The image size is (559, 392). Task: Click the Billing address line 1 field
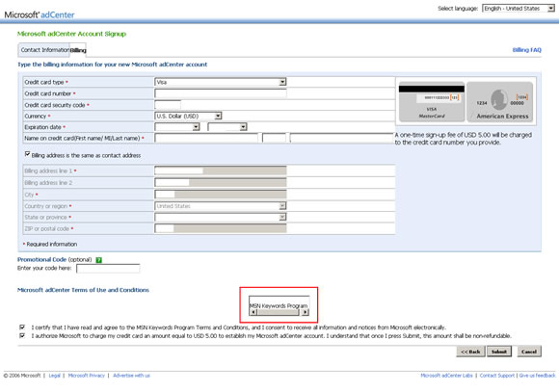221,170
